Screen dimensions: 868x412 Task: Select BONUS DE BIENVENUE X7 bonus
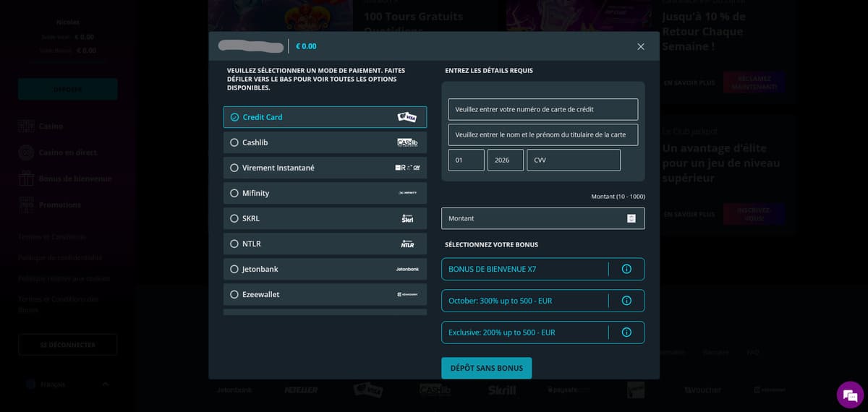[543, 269]
